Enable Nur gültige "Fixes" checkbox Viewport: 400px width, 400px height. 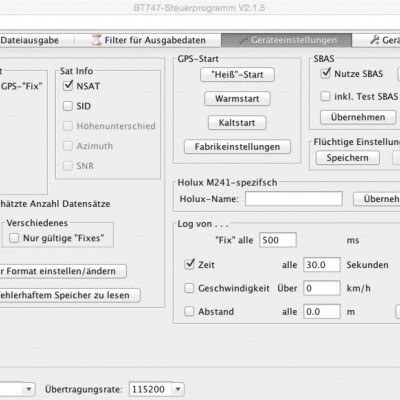point(14,238)
